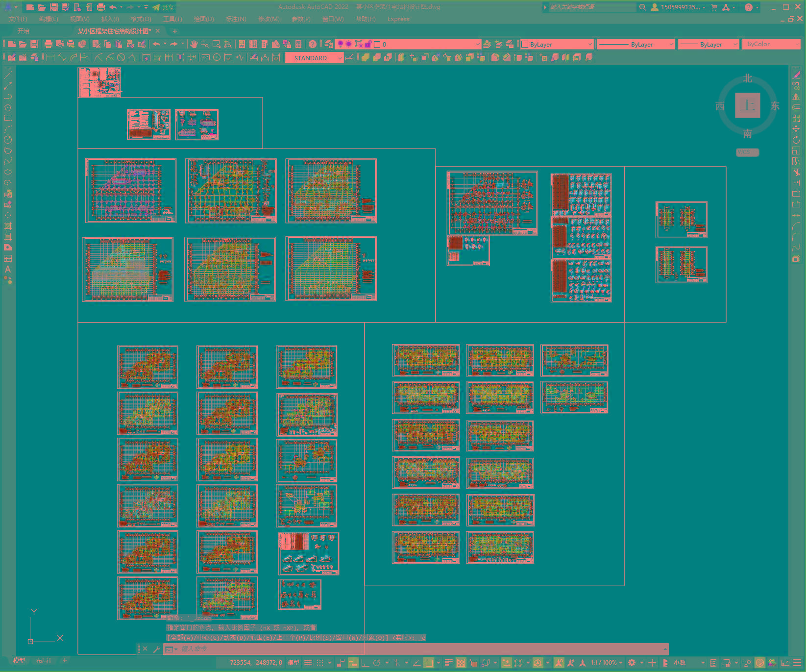Open the 小数 units dropdown in status bar

click(689, 663)
